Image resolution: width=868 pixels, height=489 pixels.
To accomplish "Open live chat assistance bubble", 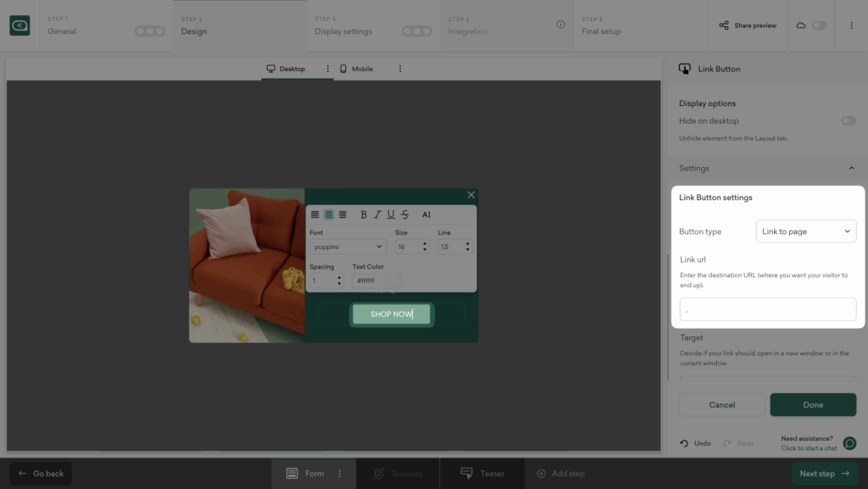I will tap(849, 443).
